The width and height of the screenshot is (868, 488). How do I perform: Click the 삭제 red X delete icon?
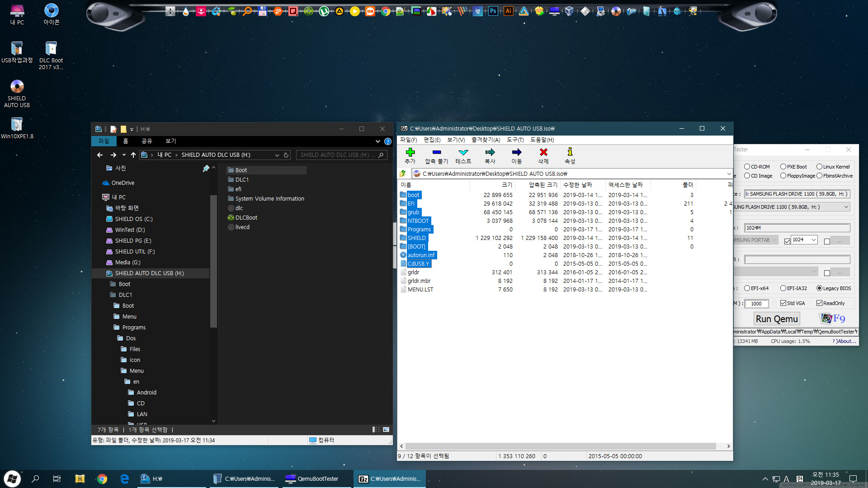click(543, 152)
